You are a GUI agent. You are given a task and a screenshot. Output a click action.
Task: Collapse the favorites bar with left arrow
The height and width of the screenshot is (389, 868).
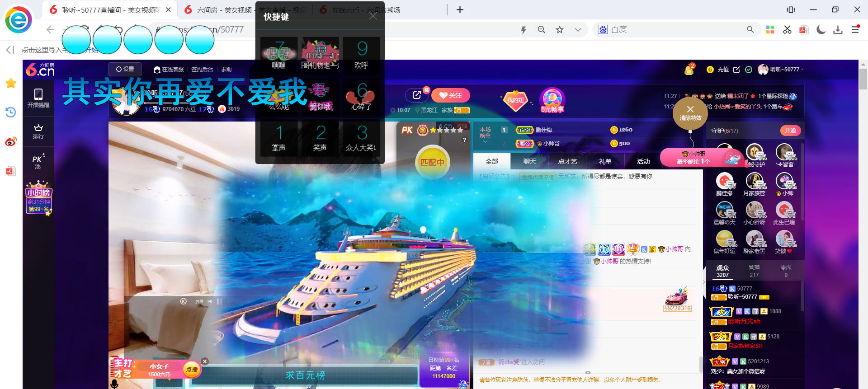(10, 50)
